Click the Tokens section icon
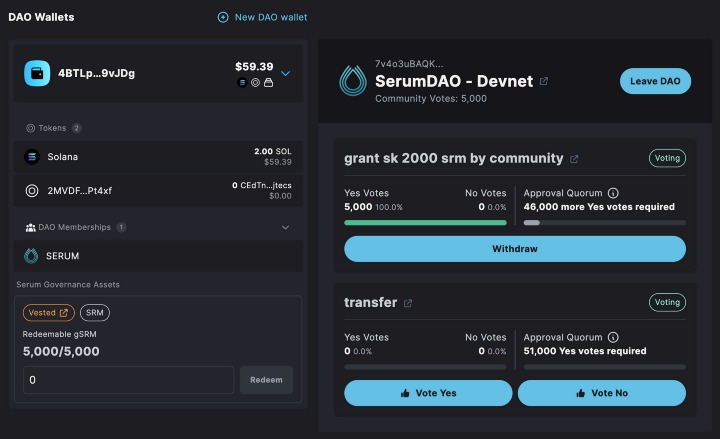Image resolution: width=720 pixels, height=439 pixels. pyautogui.click(x=30, y=128)
